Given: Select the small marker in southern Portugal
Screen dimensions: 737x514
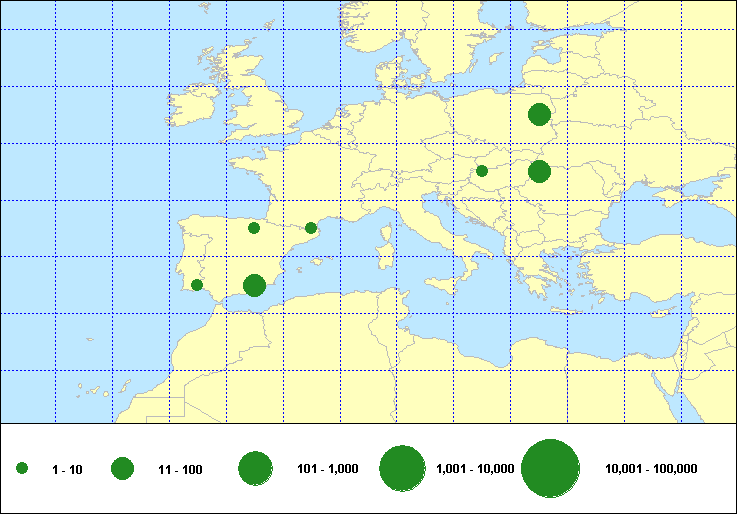Looking at the screenshot, I should point(197,285).
